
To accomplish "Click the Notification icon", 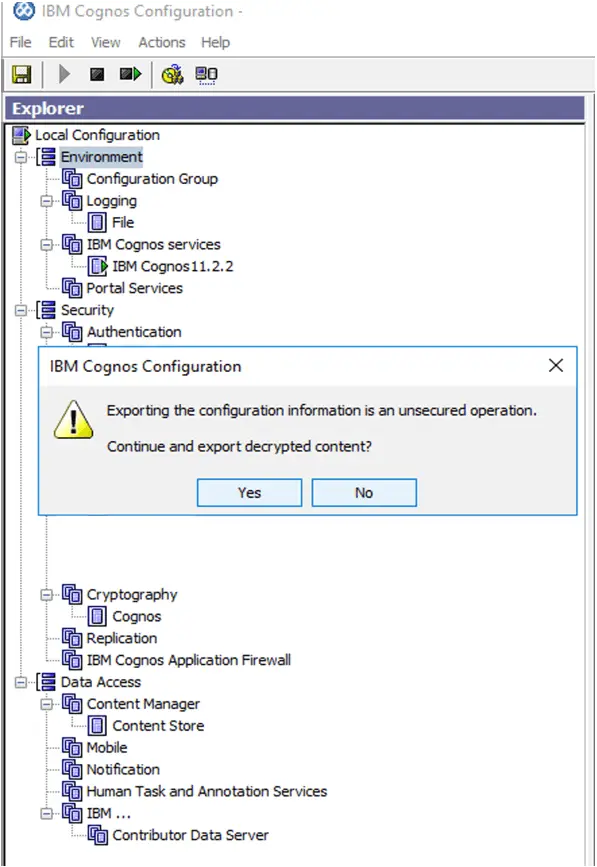I will (x=72, y=770).
